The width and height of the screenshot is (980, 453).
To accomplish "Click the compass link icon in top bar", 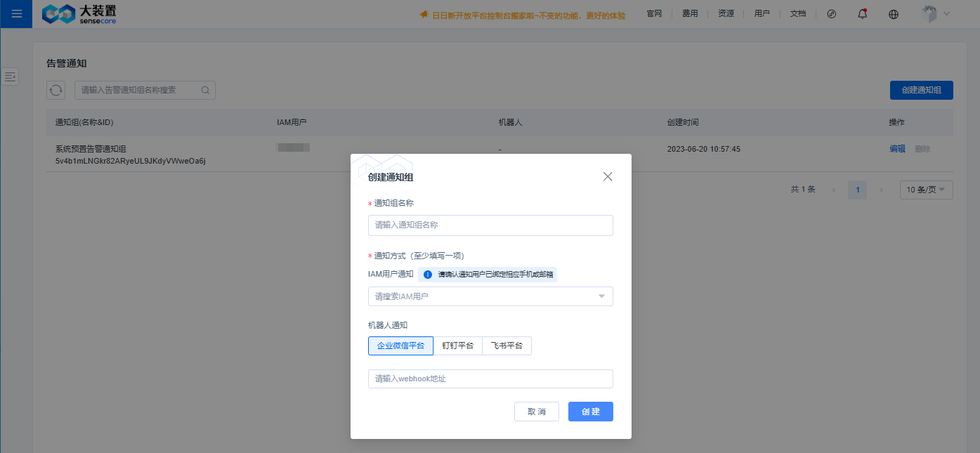I will [x=831, y=13].
